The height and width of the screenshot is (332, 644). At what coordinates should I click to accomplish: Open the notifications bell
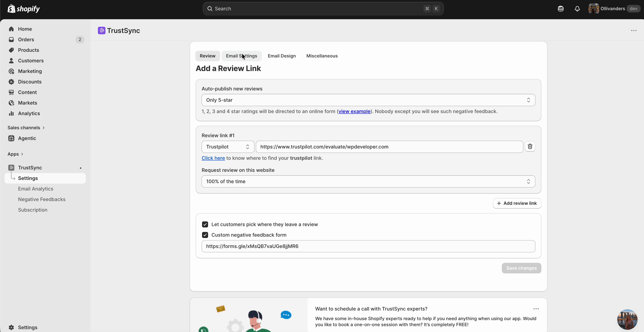(x=577, y=9)
